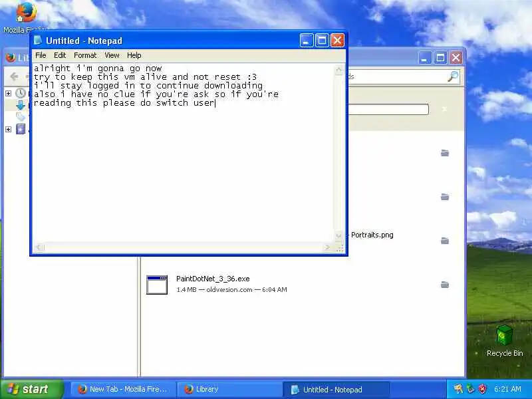
Task: Expand the bookmarks tree node in Library
Action: click(9, 129)
